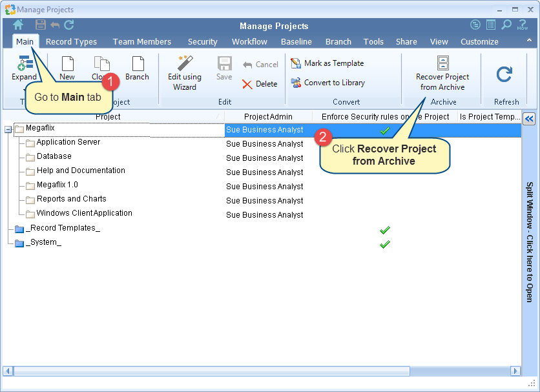The image size is (540, 392).
Task: Click Is Project Template column header
Action: click(490, 117)
